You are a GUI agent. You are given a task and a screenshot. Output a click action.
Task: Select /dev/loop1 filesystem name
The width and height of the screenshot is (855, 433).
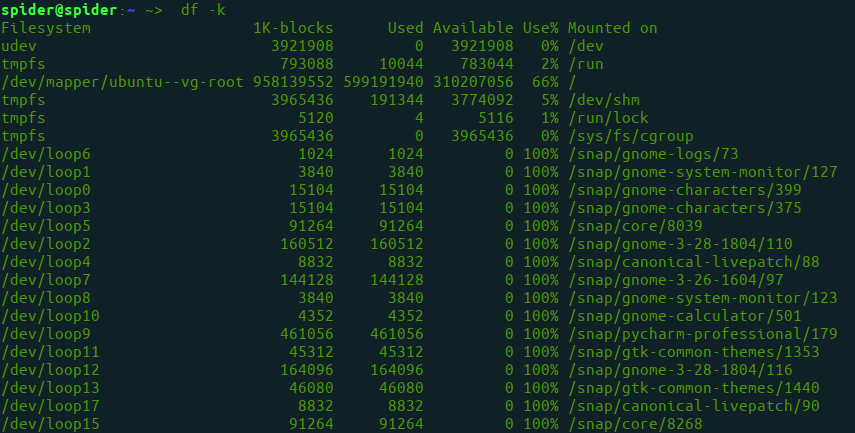(46, 172)
